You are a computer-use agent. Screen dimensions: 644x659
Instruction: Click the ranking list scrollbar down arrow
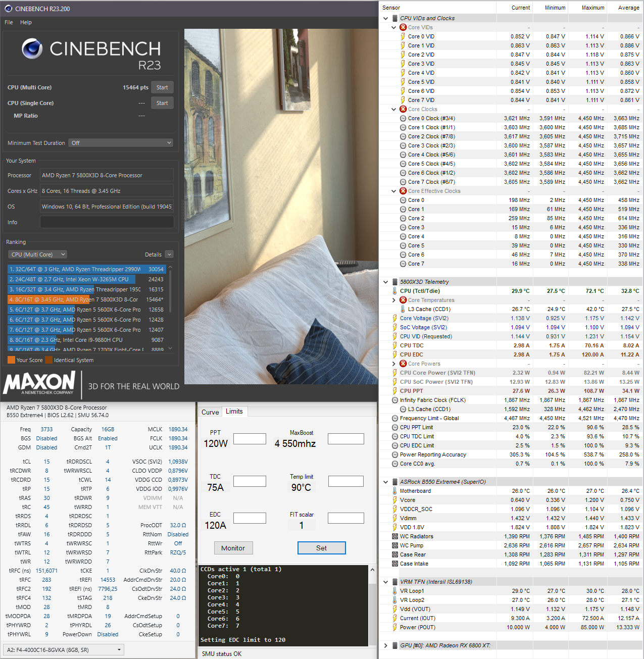coord(170,348)
